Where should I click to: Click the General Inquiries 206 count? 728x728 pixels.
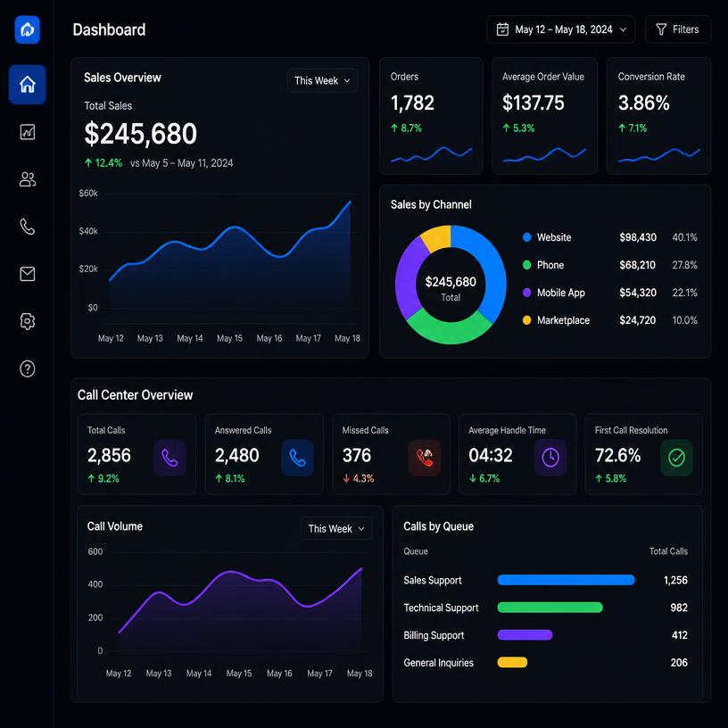[x=679, y=663]
